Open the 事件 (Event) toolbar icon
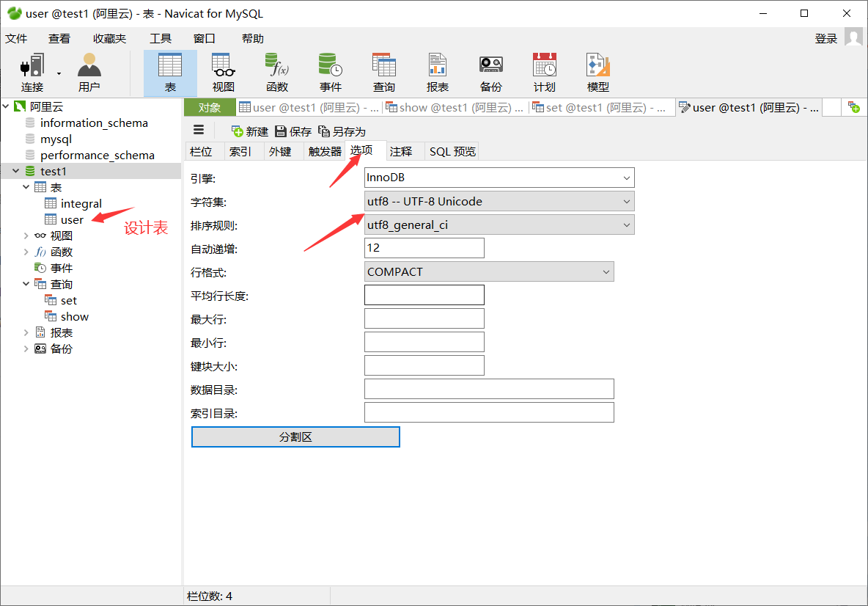The height and width of the screenshot is (606, 868). point(331,73)
